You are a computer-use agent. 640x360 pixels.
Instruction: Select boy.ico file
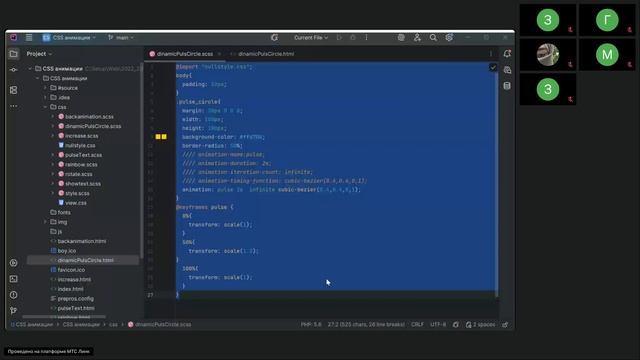point(67,251)
